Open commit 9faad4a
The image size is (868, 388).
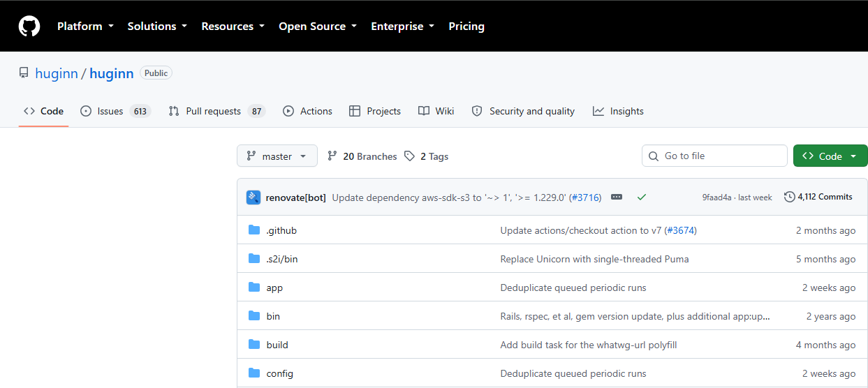tap(717, 197)
